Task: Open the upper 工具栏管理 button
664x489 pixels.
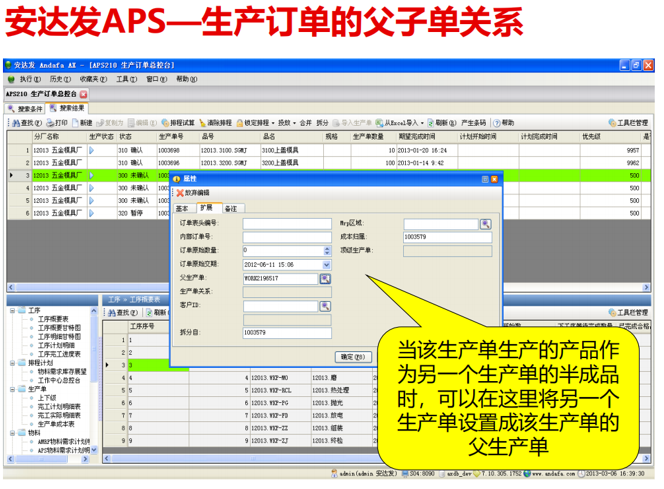Action: pyautogui.click(x=628, y=123)
